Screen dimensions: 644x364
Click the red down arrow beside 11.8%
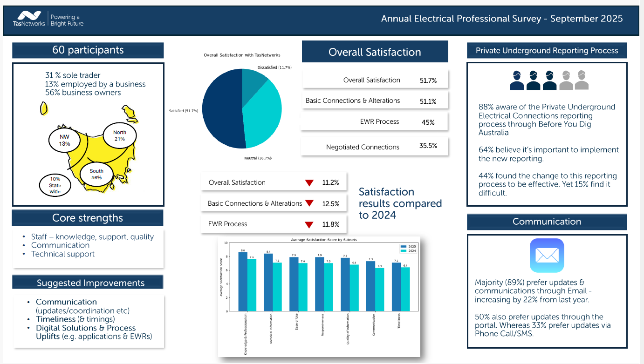tap(309, 224)
